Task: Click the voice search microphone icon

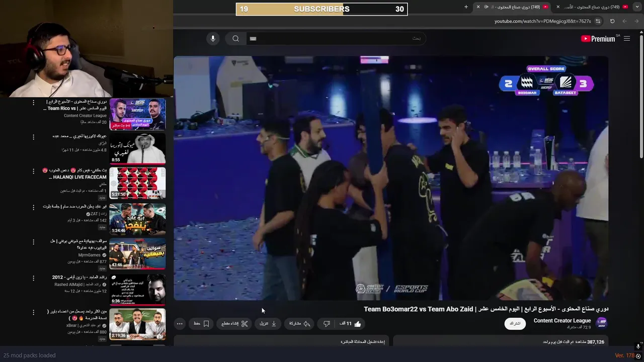Action: click(213, 39)
